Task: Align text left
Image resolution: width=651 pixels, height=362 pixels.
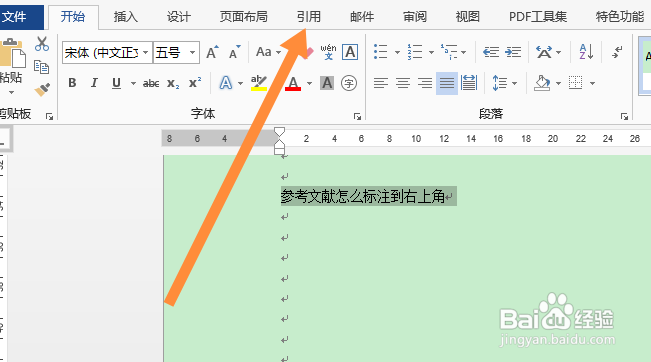Action: [380, 83]
